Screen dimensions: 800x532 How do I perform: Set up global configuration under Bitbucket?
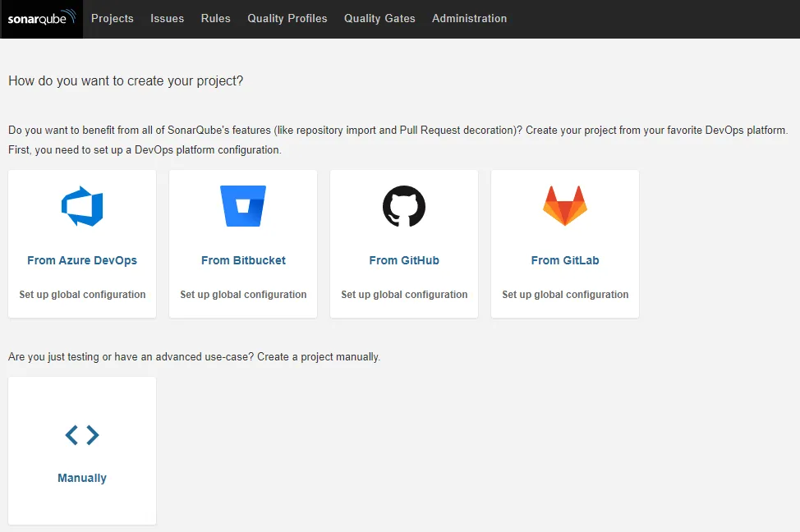coord(242,293)
